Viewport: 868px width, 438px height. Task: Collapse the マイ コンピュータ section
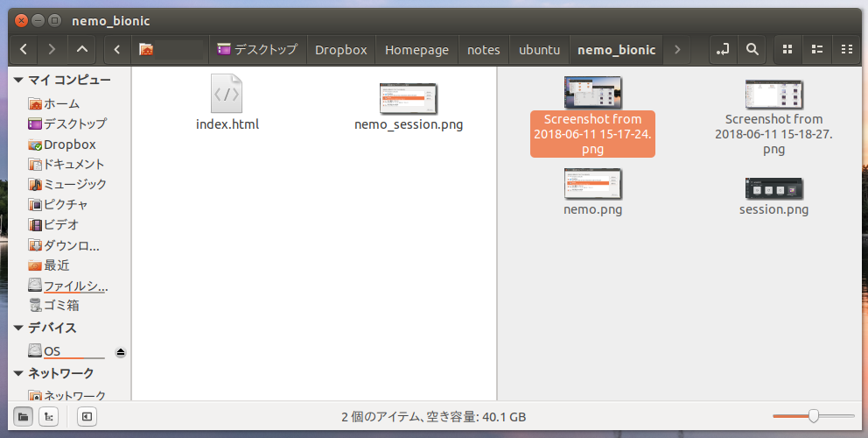(18, 81)
